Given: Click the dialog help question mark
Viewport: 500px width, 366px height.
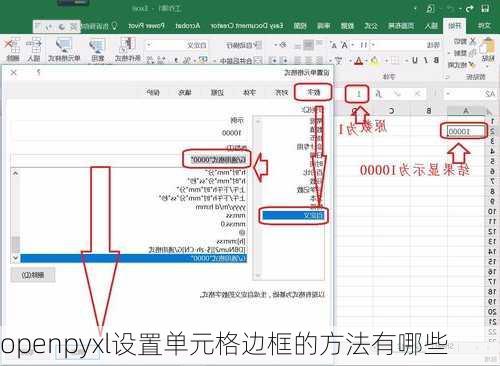Looking at the screenshot, I should 39,72.
